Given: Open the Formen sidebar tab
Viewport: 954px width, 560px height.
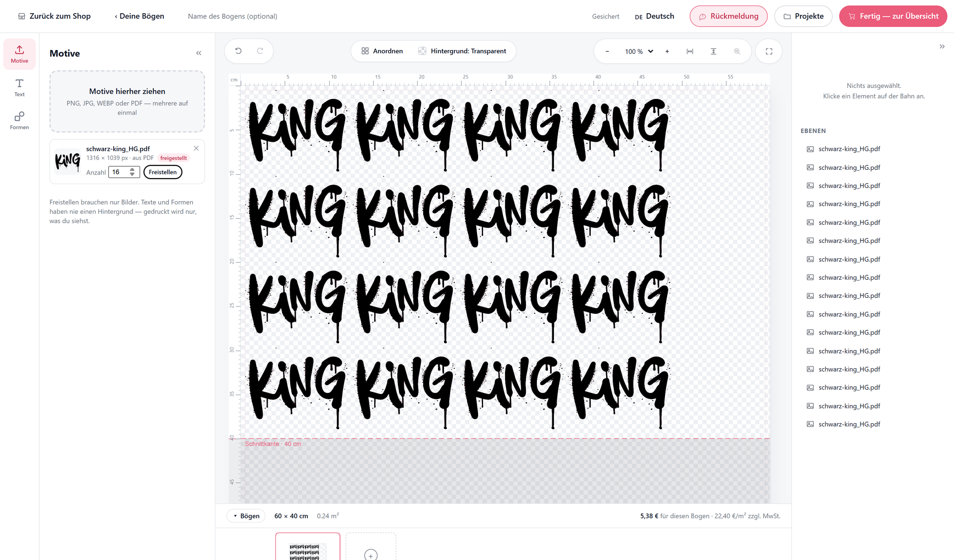Looking at the screenshot, I should pyautogui.click(x=19, y=120).
